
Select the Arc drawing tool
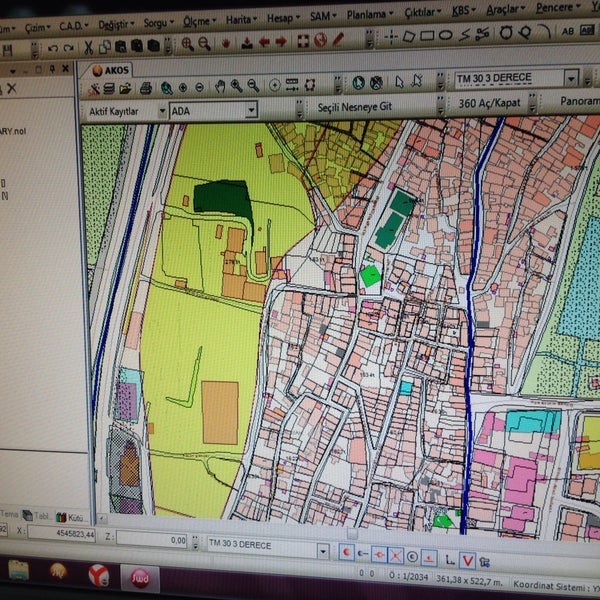point(544,32)
